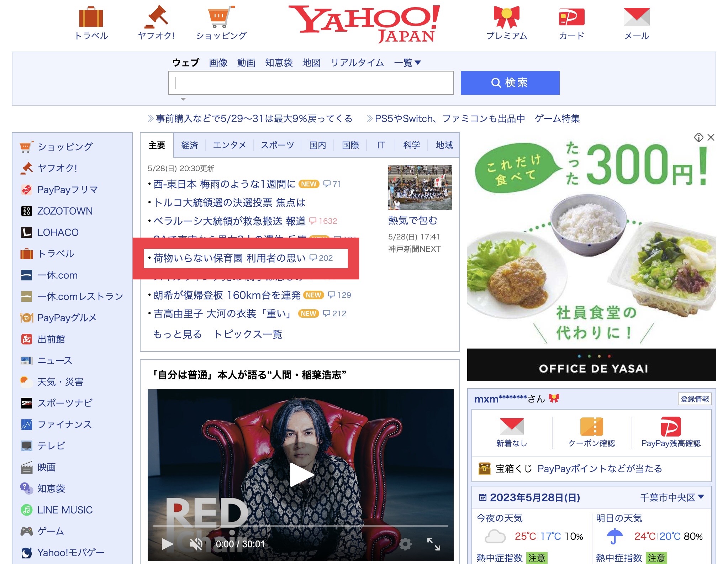Open 一休.comレストラン in the sidebar
The width and height of the screenshot is (728, 564).
(80, 296)
